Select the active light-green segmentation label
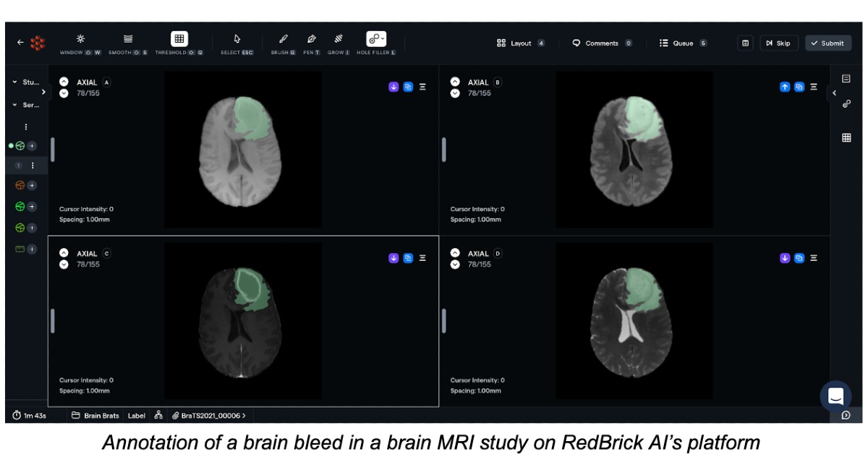The height and width of the screenshot is (470, 868). coord(20,146)
